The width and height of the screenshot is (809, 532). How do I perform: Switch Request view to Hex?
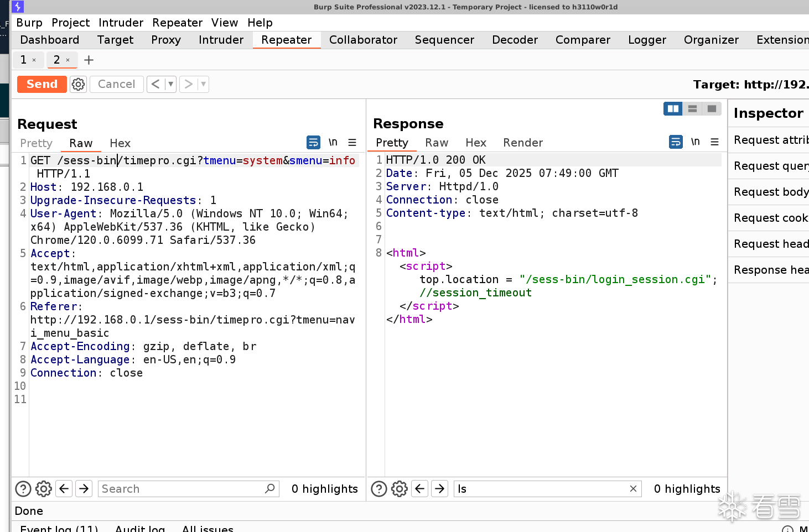120,143
